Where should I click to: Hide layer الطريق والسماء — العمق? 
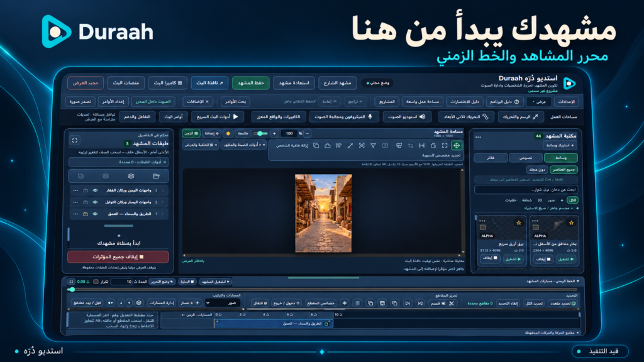coord(96,214)
